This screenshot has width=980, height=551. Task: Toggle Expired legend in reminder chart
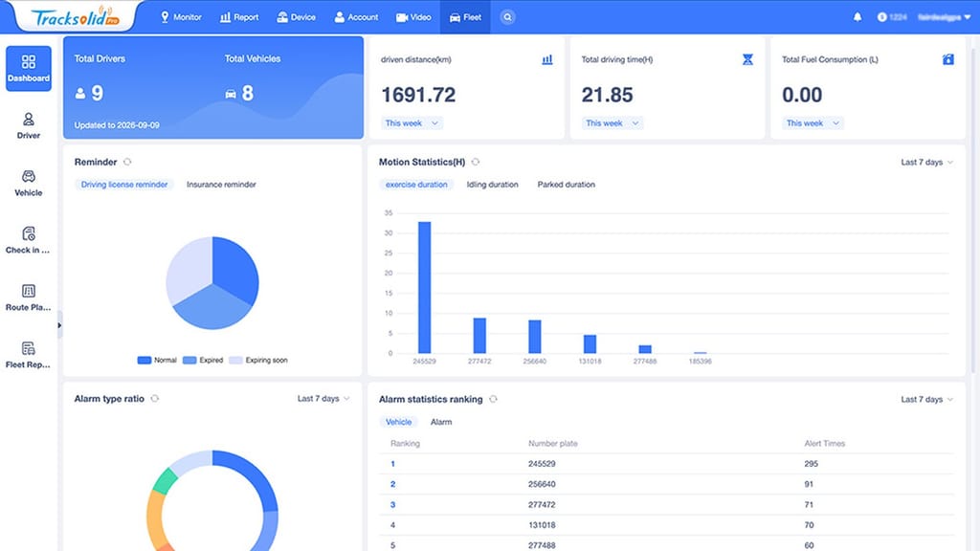[x=203, y=360]
